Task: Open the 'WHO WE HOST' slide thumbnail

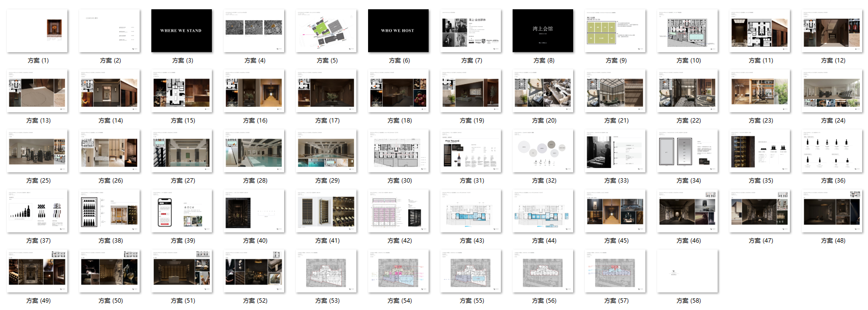Action: pos(398,31)
